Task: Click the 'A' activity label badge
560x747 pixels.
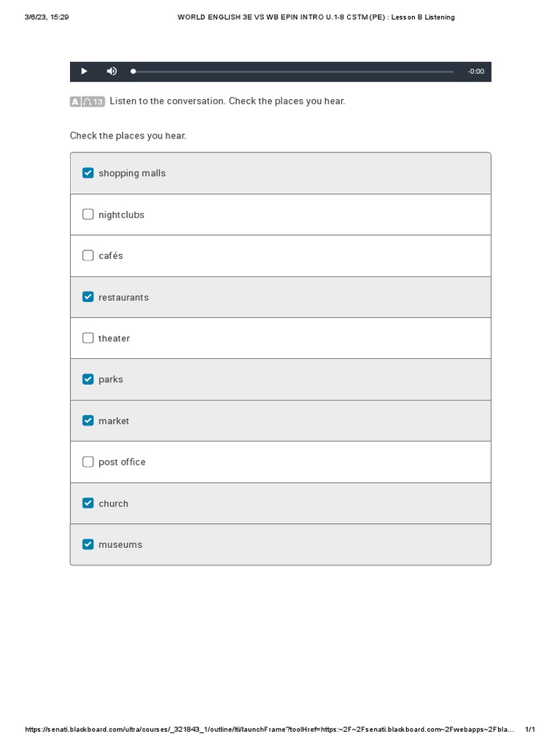Action: [75, 102]
